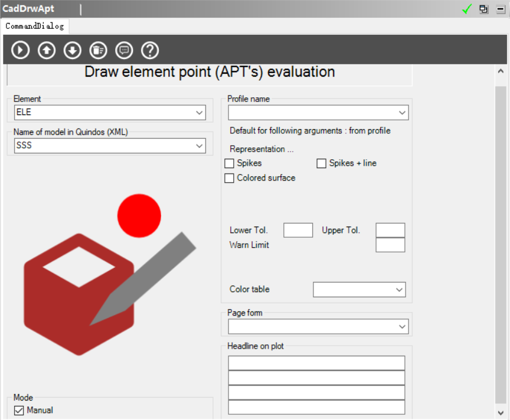Click the down arrow circle icon
Viewport: 510px width, 420px height.
click(x=73, y=50)
